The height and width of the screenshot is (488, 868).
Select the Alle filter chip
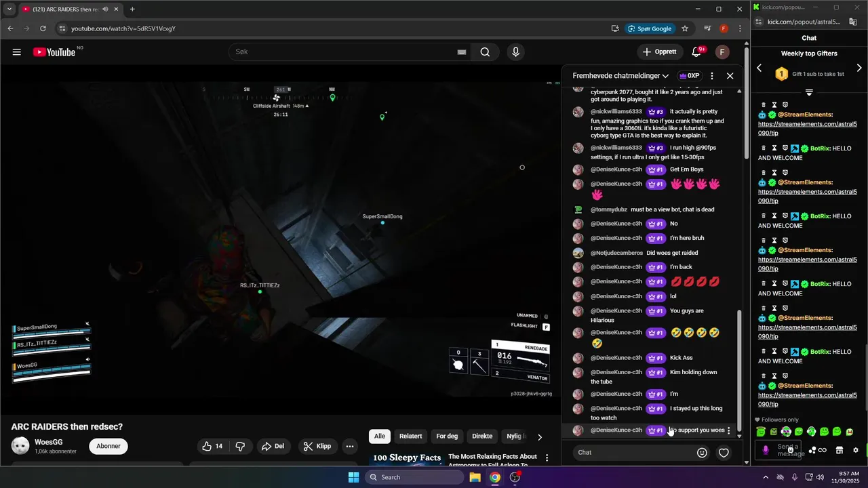click(380, 436)
